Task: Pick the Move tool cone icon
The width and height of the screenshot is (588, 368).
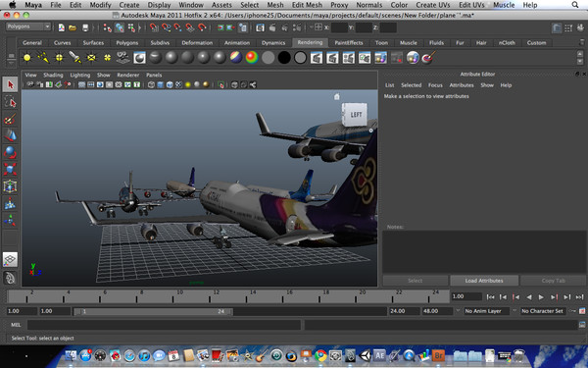Action: (10, 135)
